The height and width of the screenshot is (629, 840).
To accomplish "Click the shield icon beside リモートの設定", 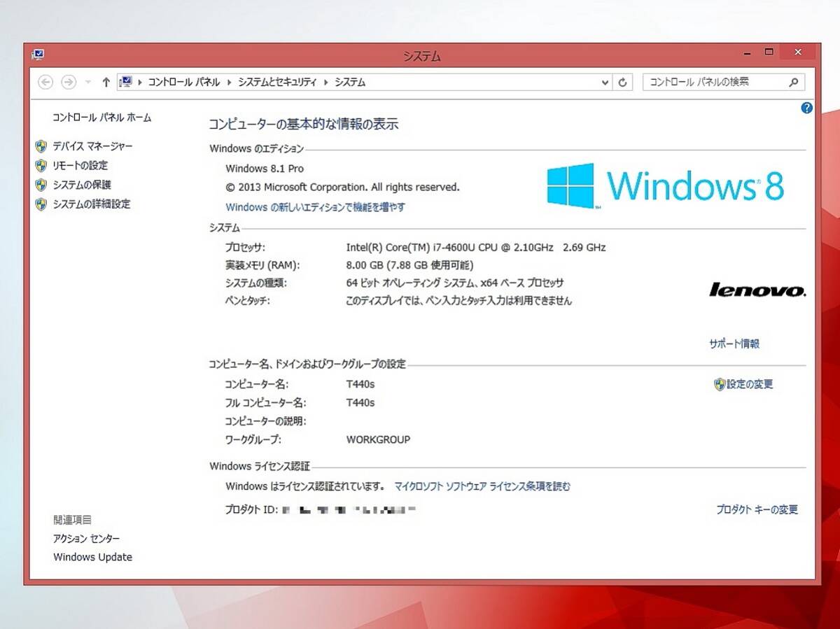I will [41, 166].
